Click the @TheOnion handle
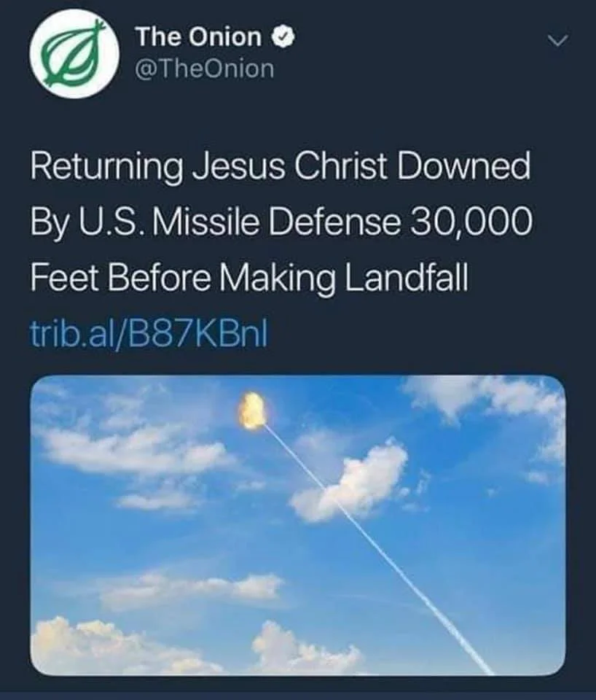Viewport: 596px width, 700px height. (x=205, y=69)
